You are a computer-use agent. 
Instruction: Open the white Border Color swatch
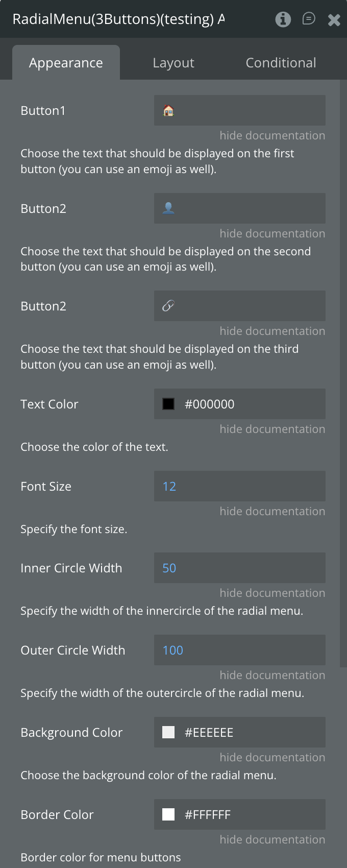point(168,814)
